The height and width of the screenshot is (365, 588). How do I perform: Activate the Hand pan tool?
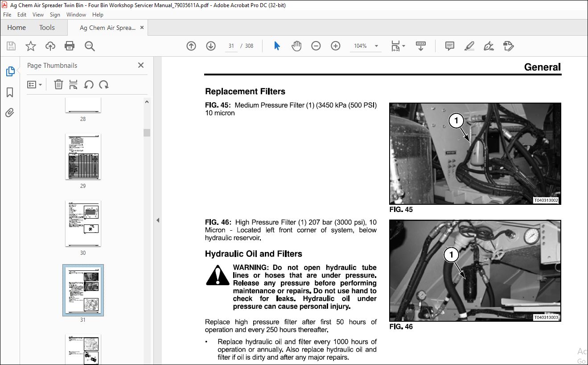point(296,46)
